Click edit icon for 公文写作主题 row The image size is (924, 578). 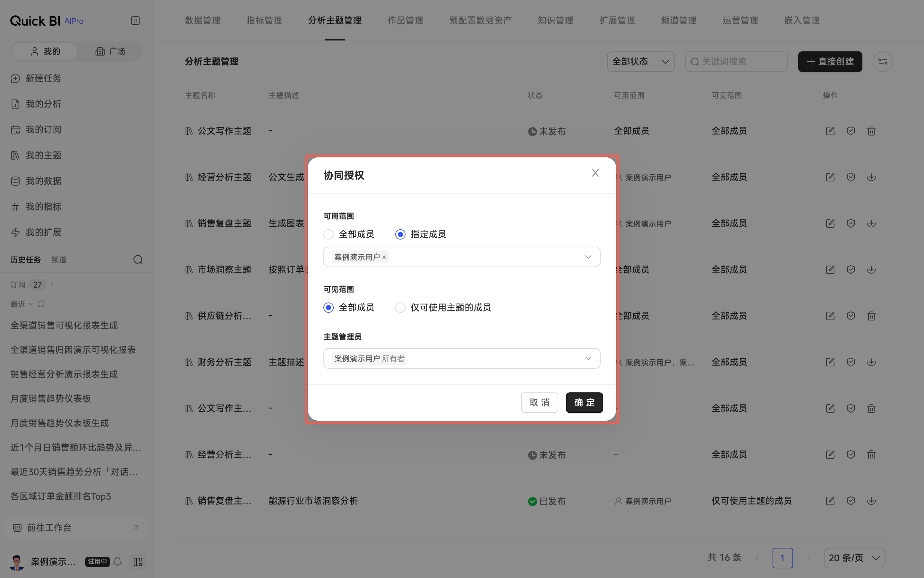pos(830,131)
